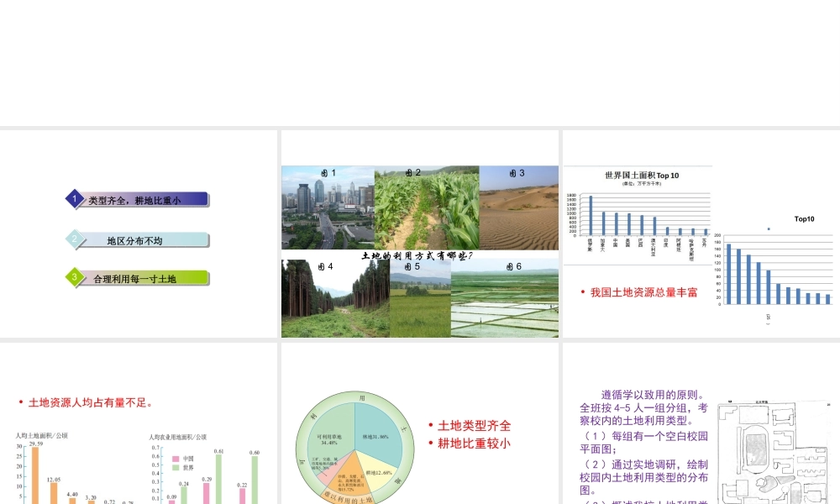Click the tallest bar in 世界国土面积 chart
This screenshot has height=504, width=840.
tap(591, 215)
